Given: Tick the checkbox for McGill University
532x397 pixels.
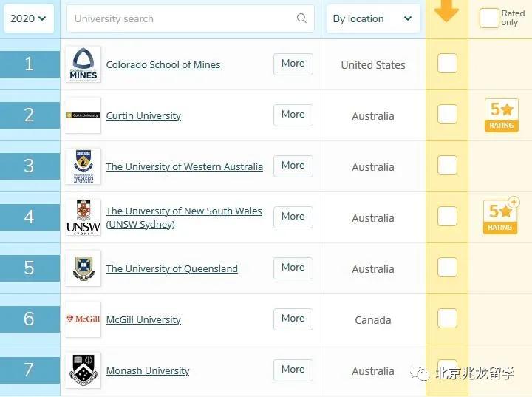Looking at the screenshot, I should (x=447, y=319).
